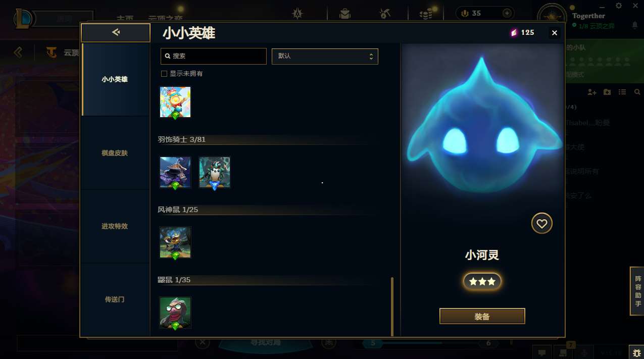Toggle the 显示未拥有 checkbox
This screenshot has width=644, height=359.
point(164,74)
